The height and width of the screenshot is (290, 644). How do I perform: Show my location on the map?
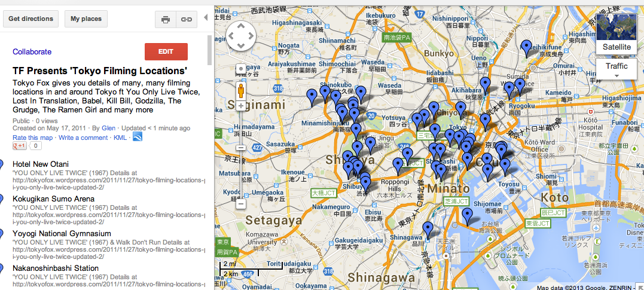[x=241, y=68]
